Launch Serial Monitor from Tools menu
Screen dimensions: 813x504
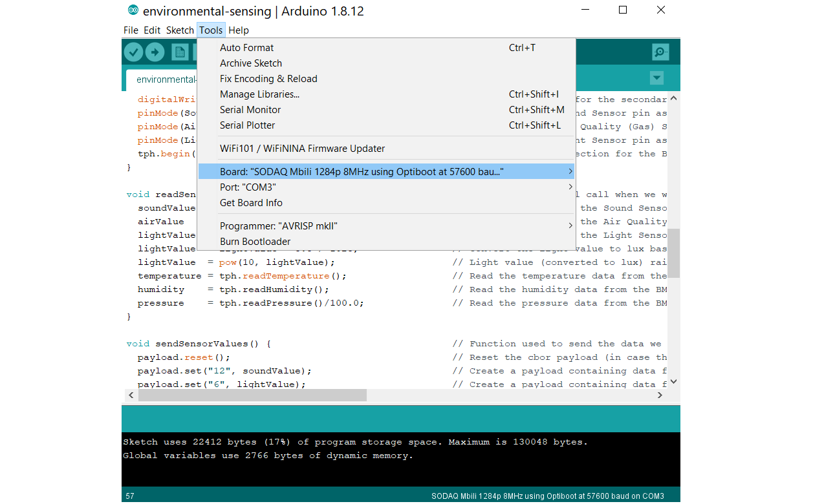pos(386,110)
